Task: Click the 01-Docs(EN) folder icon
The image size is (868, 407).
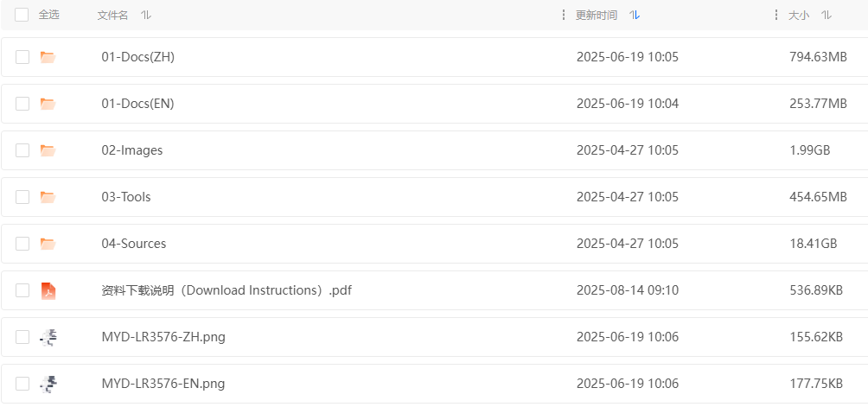Action: tap(48, 104)
